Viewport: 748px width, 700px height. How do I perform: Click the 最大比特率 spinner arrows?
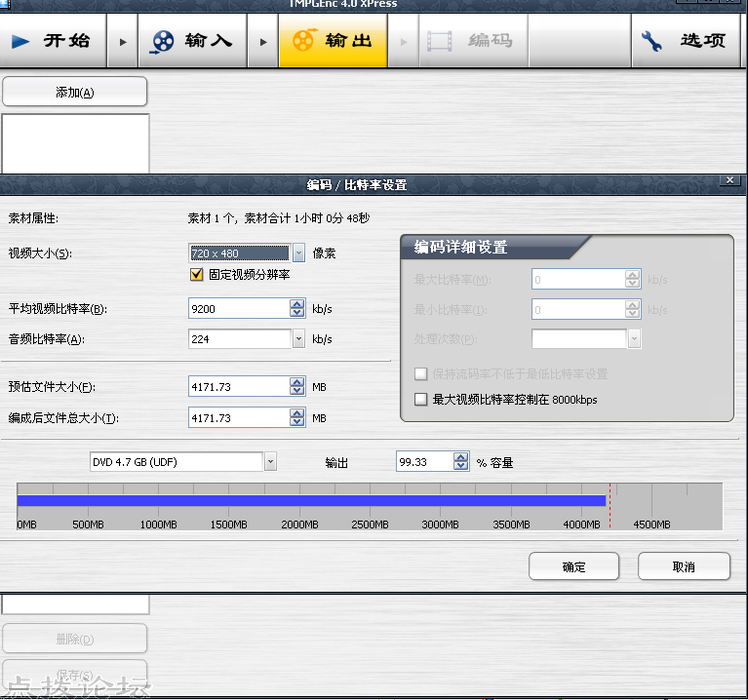[x=633, y=280]
